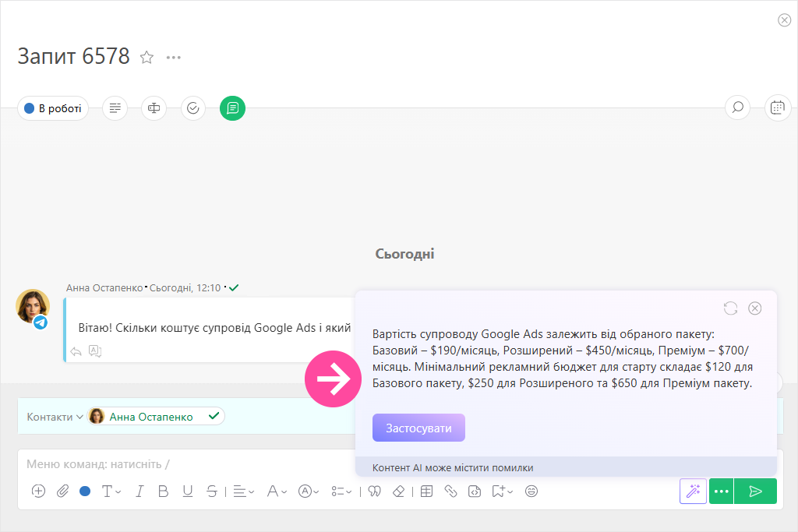Open search with the magnifier icon

[x=737, y=108]
